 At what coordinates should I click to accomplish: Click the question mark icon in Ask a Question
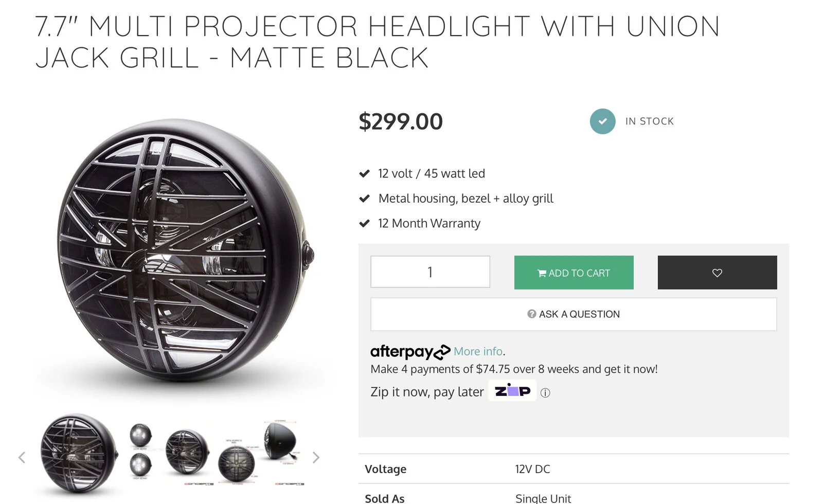[x=531, y=314]
